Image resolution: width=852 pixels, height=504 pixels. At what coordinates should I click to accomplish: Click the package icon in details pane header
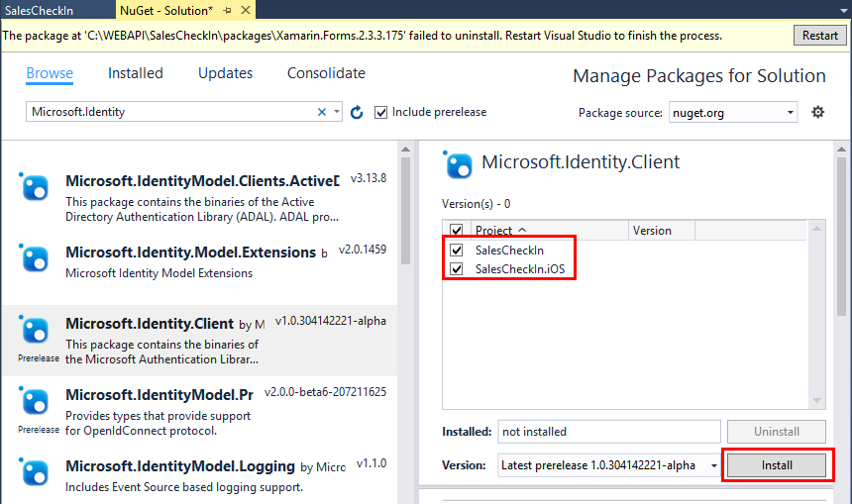coord(458,164)
